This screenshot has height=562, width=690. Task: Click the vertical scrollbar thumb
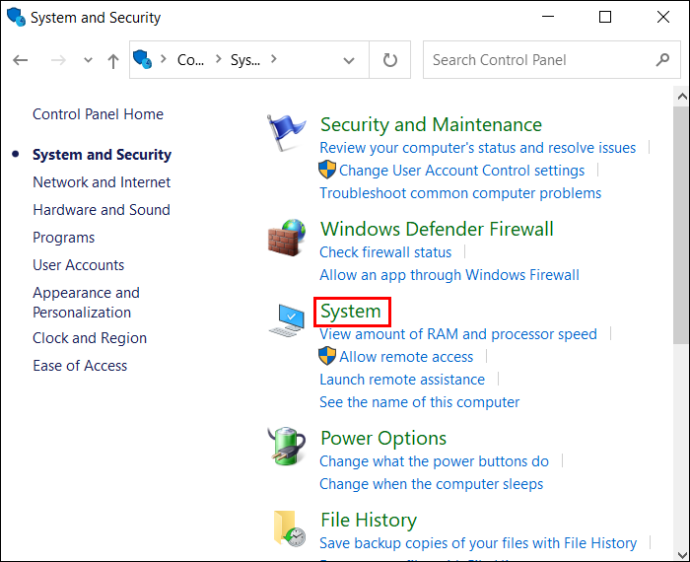[682, 224]
